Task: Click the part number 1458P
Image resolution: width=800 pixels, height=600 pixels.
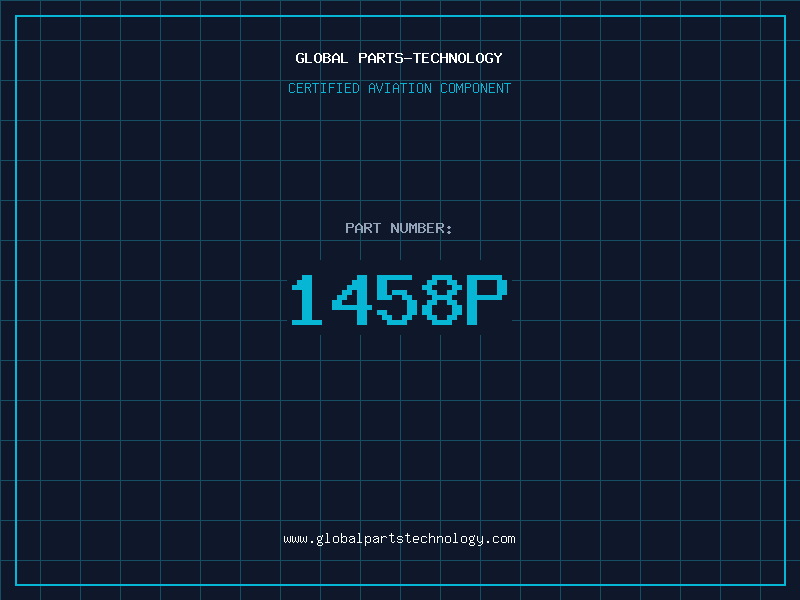Action: click(x=399, y=299)
